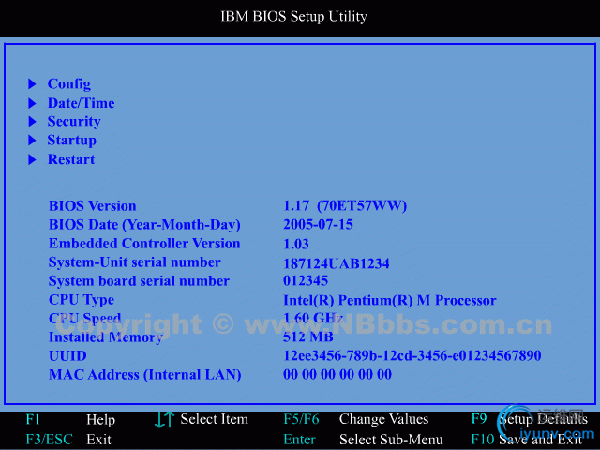Click the F9 key hint
Screen dimensions: 600x450
479,419
